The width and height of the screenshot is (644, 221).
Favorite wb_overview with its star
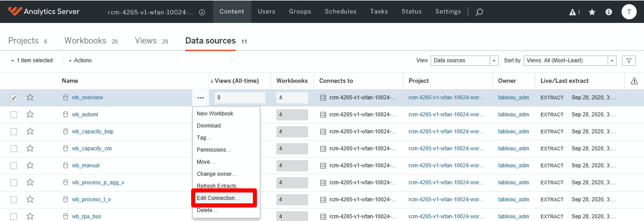[30, 97]
